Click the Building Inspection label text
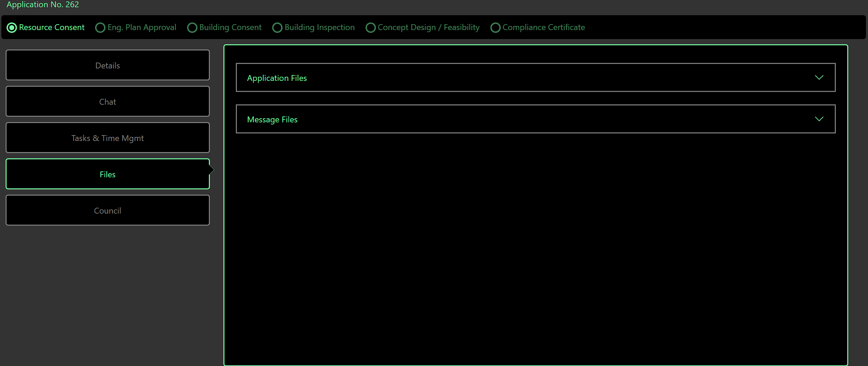 [320, 27]
